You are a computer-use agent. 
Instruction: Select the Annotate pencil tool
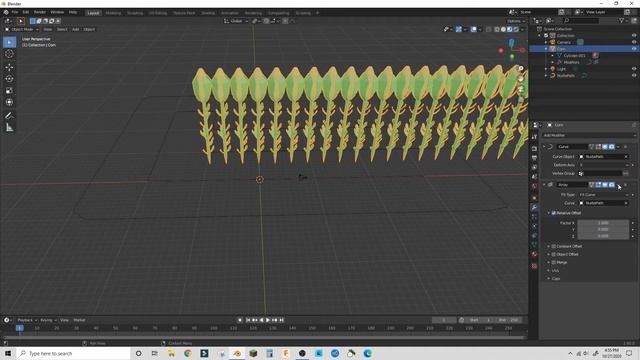[x=9, y=116]
